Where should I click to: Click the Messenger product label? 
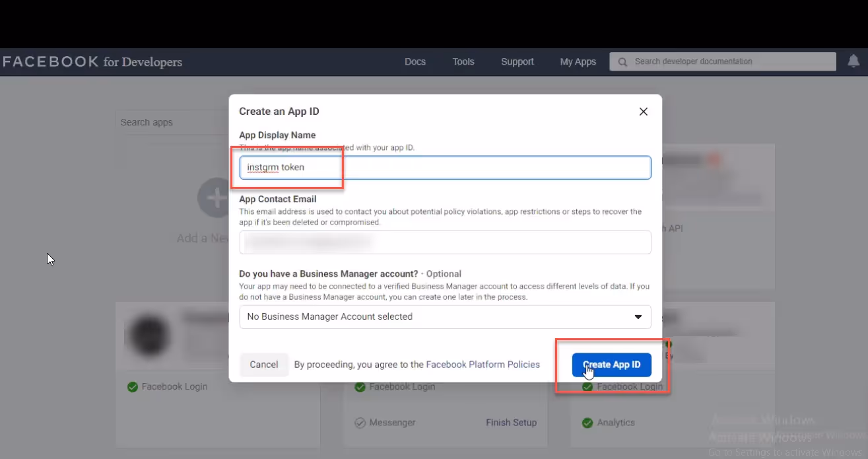tap(393, 423)
